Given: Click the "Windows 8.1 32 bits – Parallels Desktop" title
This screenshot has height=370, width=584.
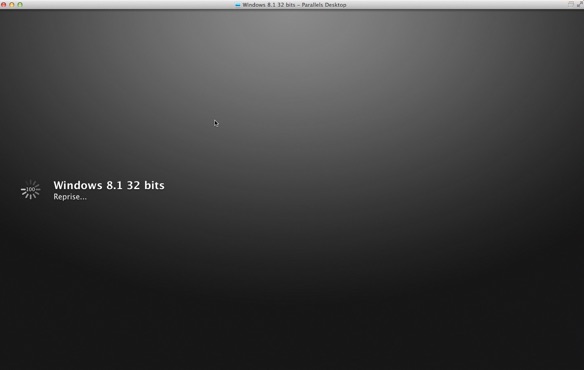Looking at the screenshot, I should pos(294,5).
